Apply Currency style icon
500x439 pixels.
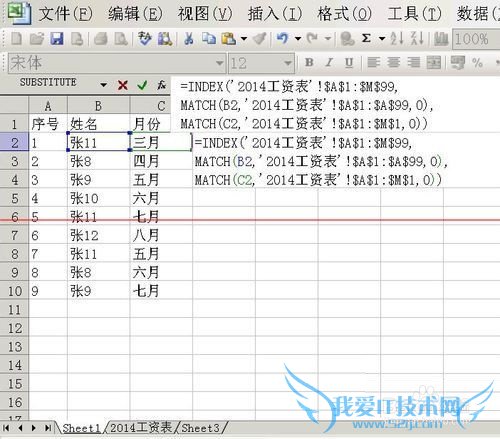coord(458,62)
